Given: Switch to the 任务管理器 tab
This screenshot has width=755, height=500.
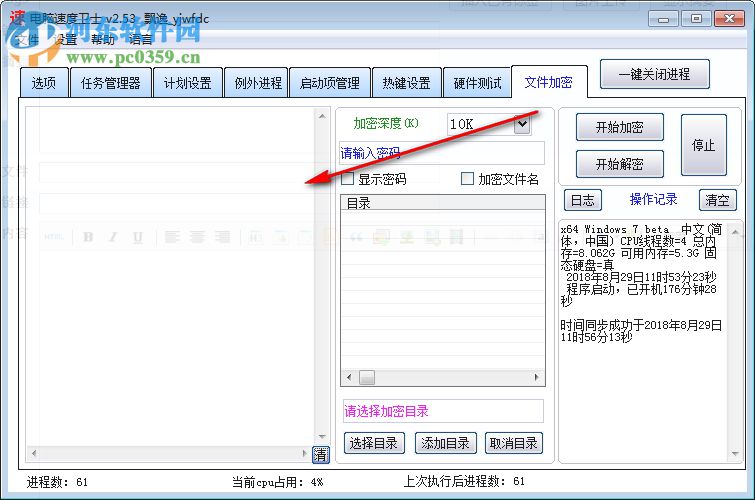Looking at the screenshot, I should pyautogui.click(x=111, y=83).
